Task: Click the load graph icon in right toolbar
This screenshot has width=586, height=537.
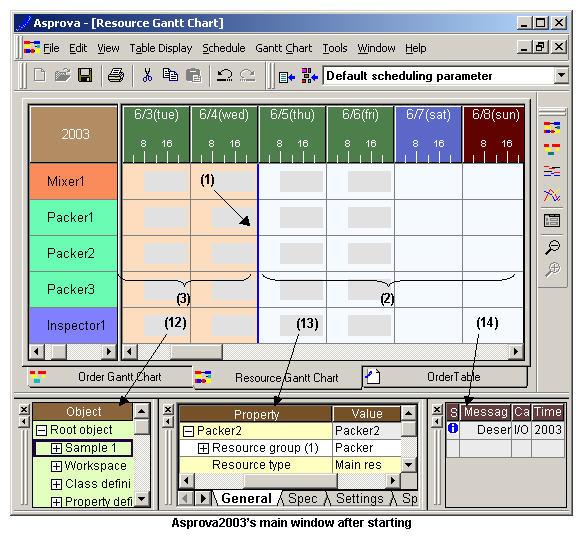Action: point(552,195)
